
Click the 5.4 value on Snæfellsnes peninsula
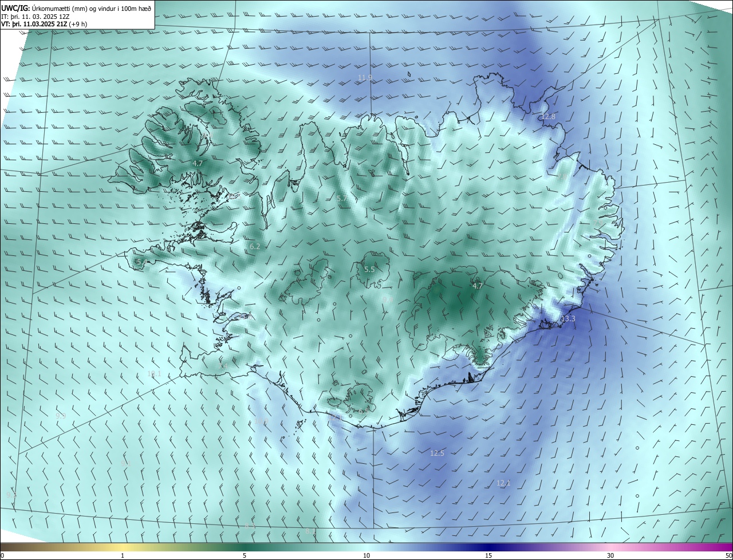[141, 262]
